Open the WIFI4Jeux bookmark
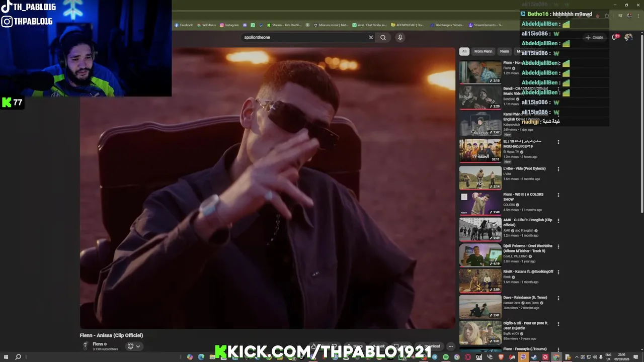 pos(207,25)
